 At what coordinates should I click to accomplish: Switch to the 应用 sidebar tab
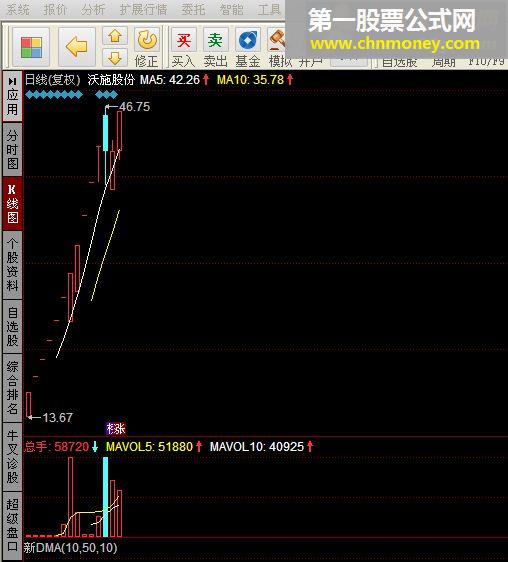point(13,96)
